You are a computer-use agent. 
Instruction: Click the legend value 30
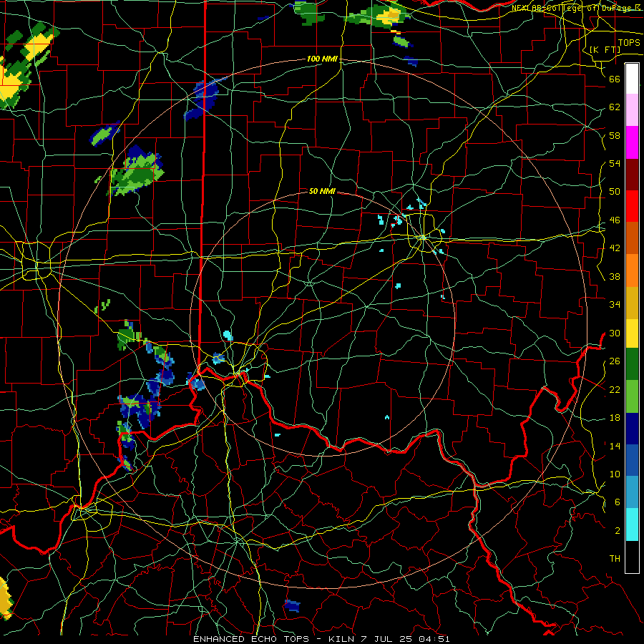tap(615, 333)
